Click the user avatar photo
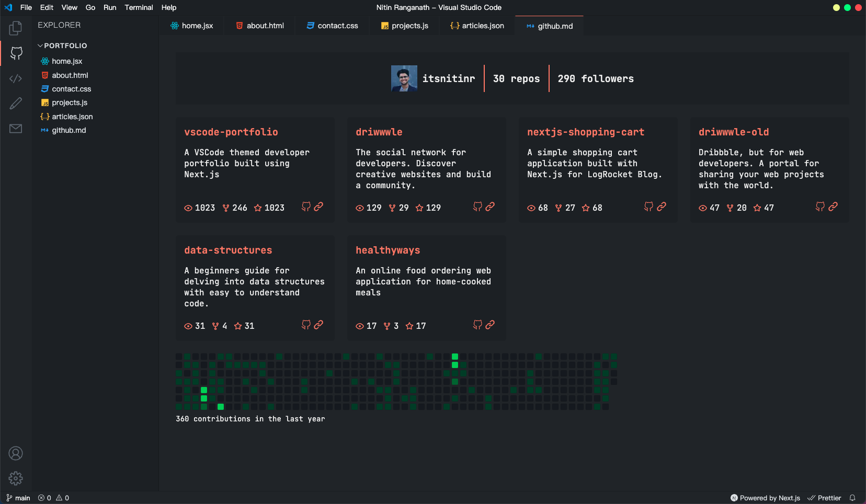This screenshot has width=866, height=504. (404, 78)
